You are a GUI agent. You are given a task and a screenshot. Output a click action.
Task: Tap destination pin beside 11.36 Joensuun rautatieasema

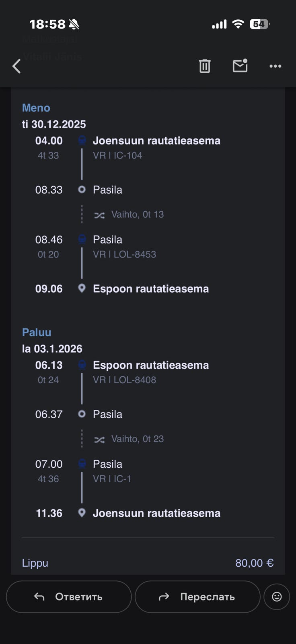click(x=82, y=513)
